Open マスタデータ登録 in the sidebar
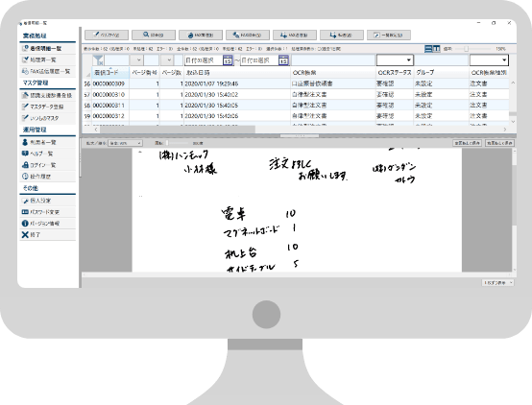This screenshot has width=532, height=405. 47,107
